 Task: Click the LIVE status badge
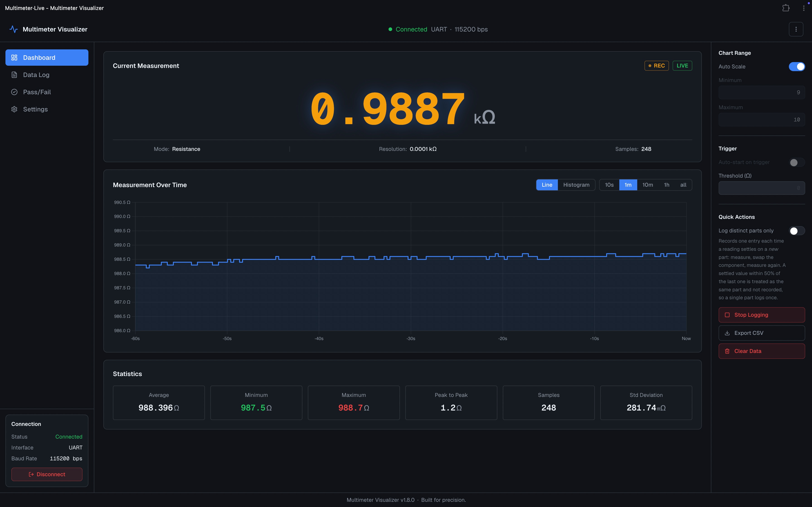coord(682,66)
